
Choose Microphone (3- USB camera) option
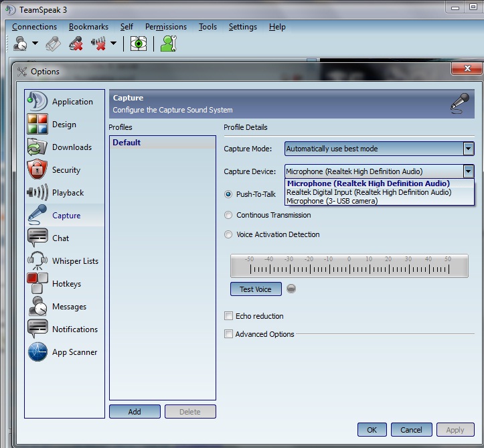(379, 201)
